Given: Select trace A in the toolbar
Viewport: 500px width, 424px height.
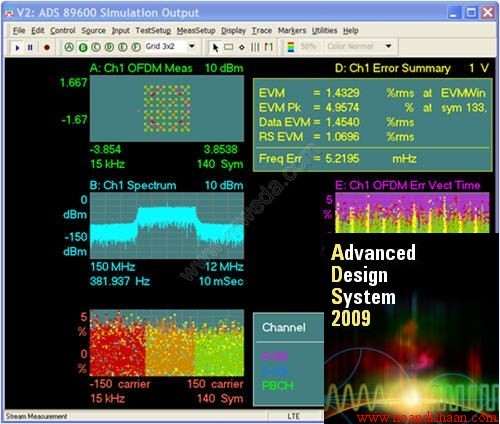Looking at the screenshot, I should pos(69,47).
